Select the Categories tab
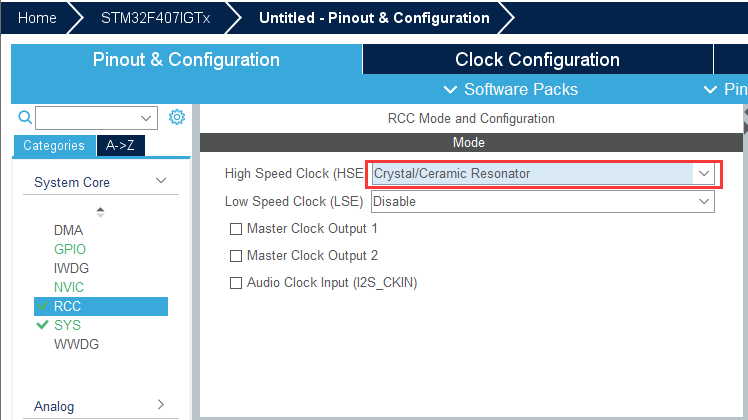 coord(54,146)
